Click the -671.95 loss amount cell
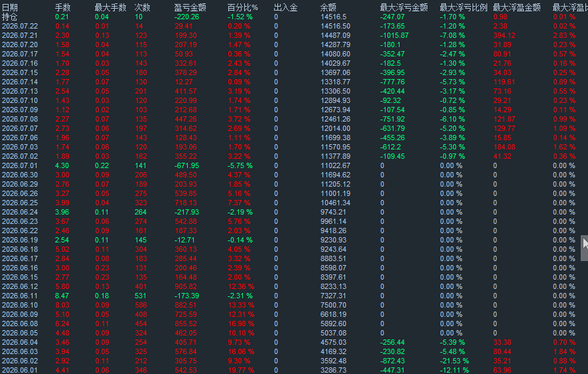Viewport: 588px width, 374px height. (186, 165)
